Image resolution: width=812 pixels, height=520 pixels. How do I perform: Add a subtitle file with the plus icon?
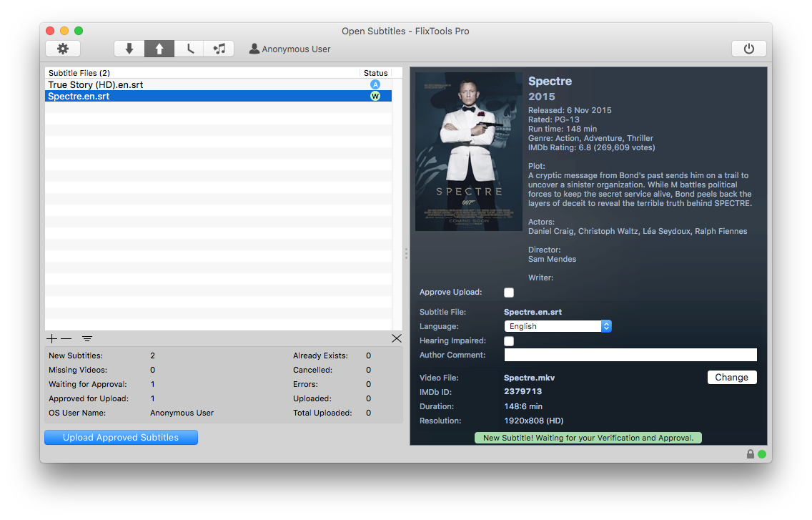coord(51,338)
